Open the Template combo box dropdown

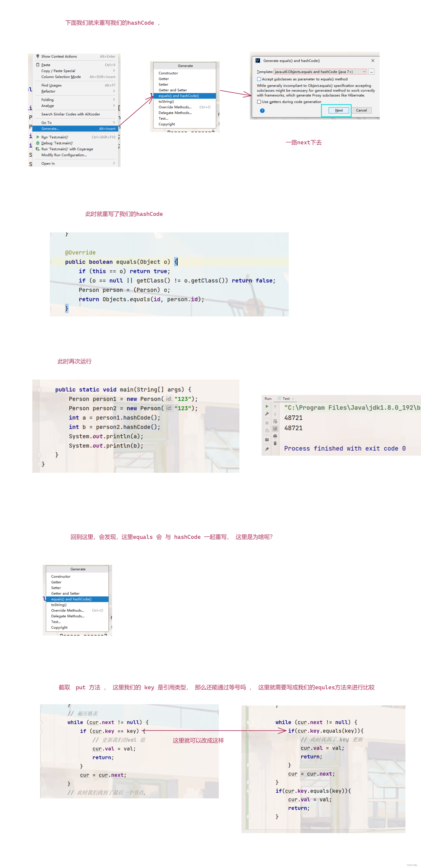(364, 72)
